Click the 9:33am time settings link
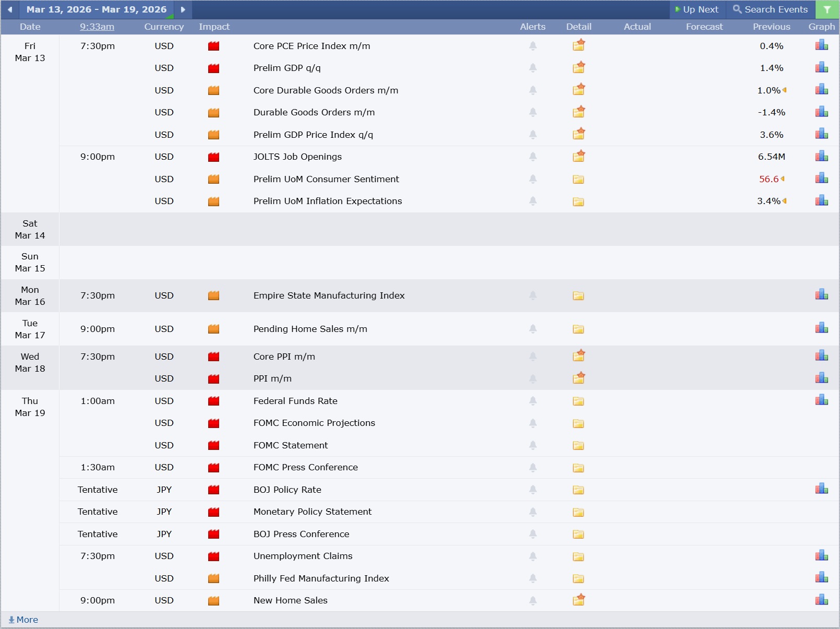Viewport: 840px width, 629px height. [x=97, y=27]
